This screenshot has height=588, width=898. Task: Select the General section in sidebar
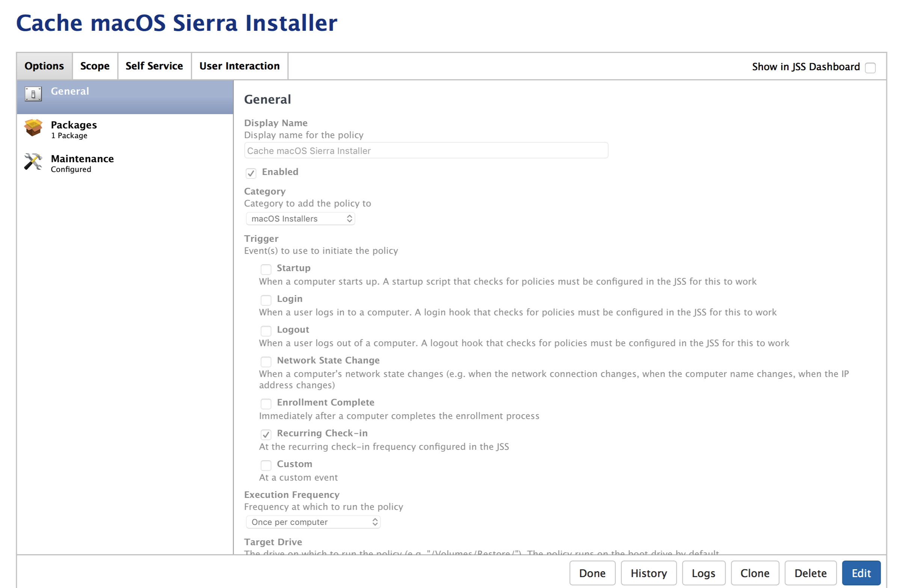point(125,97)
